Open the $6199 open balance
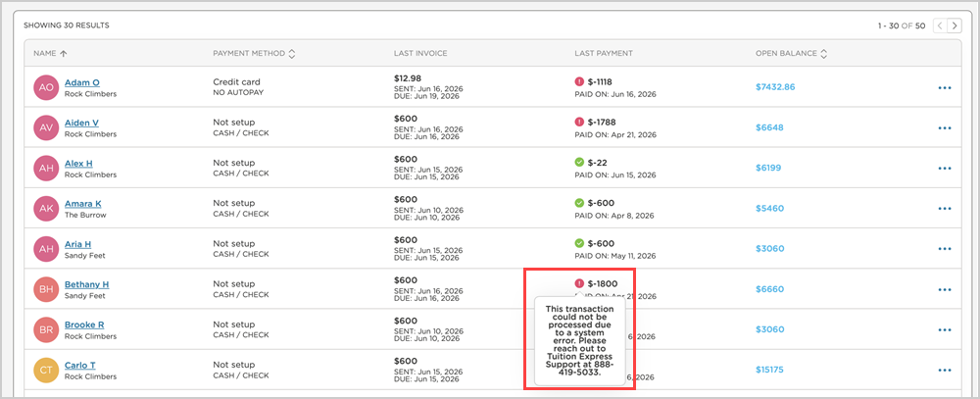The height and width of the screenshot is (399, 980). click(x=768, y=168)
